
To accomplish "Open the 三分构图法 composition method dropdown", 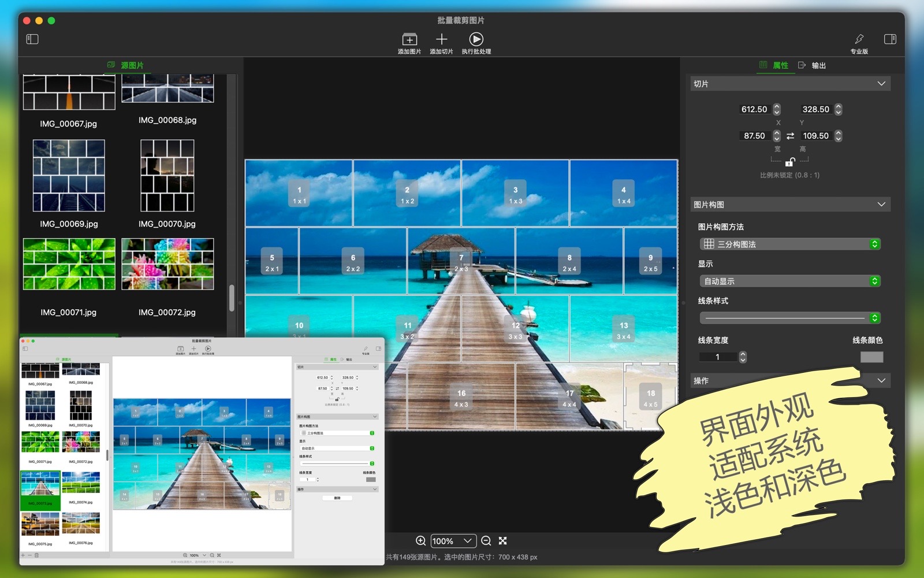I will click(789, 244).
